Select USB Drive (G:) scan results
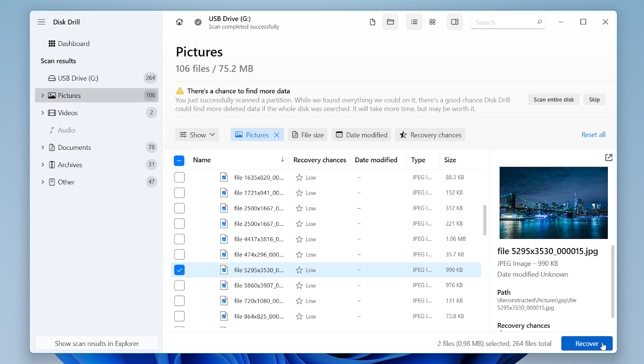Image resolution: width=644 pixels, height=364 pixels. [x=78, y=78]
